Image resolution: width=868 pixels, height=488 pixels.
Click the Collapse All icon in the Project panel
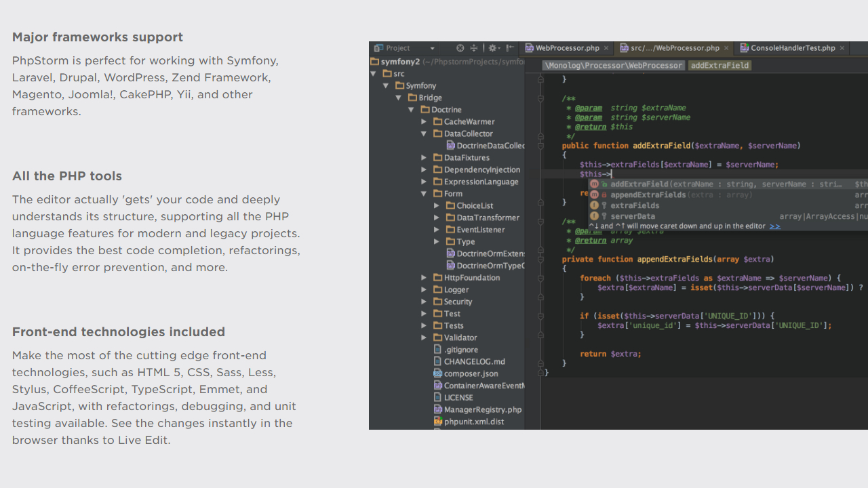474,48
